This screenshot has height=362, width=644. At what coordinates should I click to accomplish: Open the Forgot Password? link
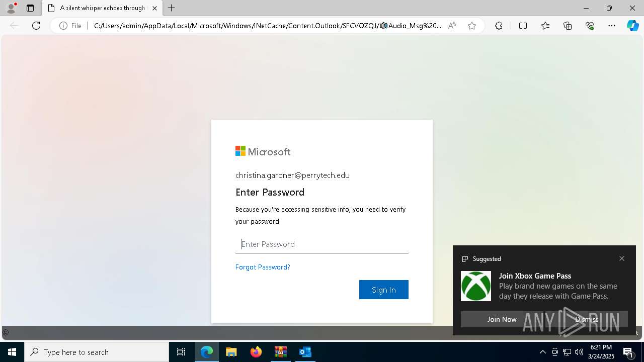point(263,267)
